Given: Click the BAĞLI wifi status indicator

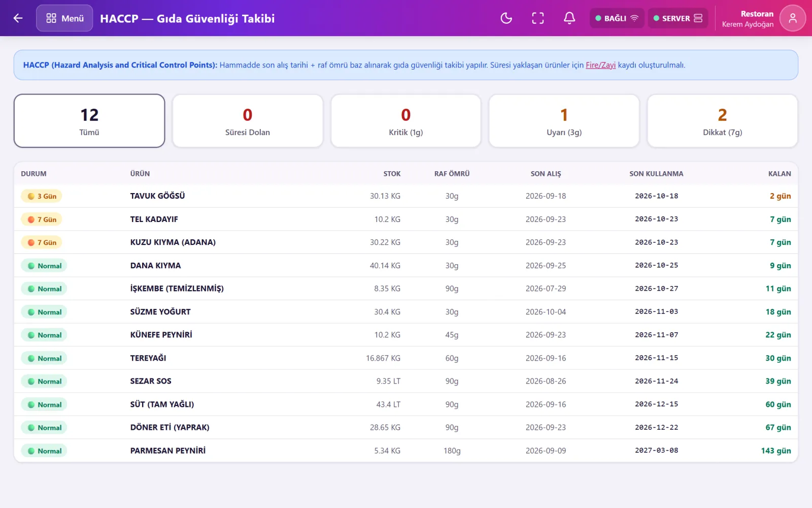Looking at the screenshot, I should [x=617, y=18].
